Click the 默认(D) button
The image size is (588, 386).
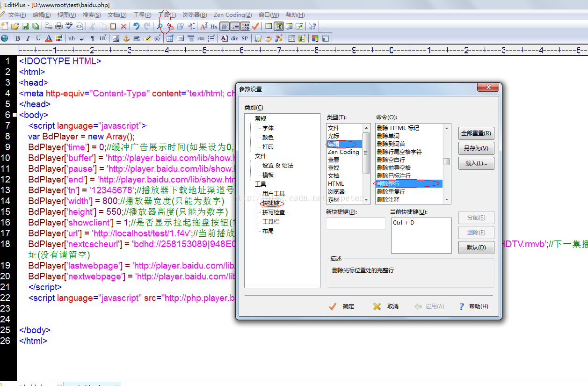[476, 248]
